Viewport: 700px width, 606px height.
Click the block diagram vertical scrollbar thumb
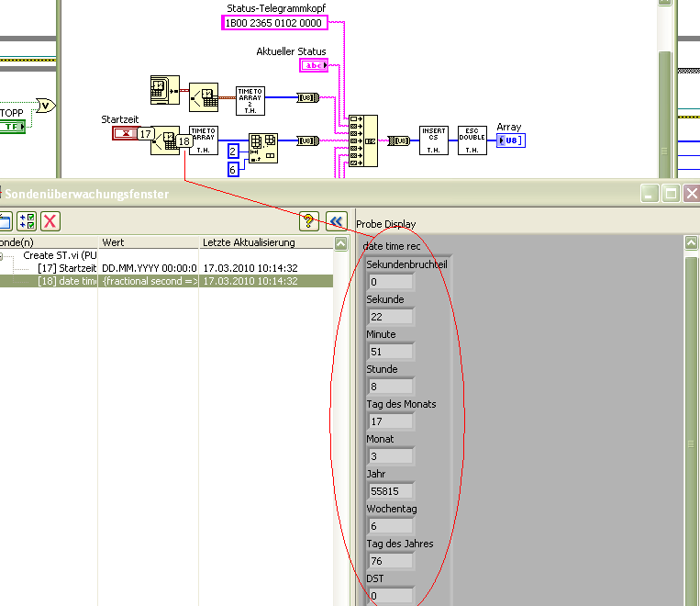pos(665,114)
